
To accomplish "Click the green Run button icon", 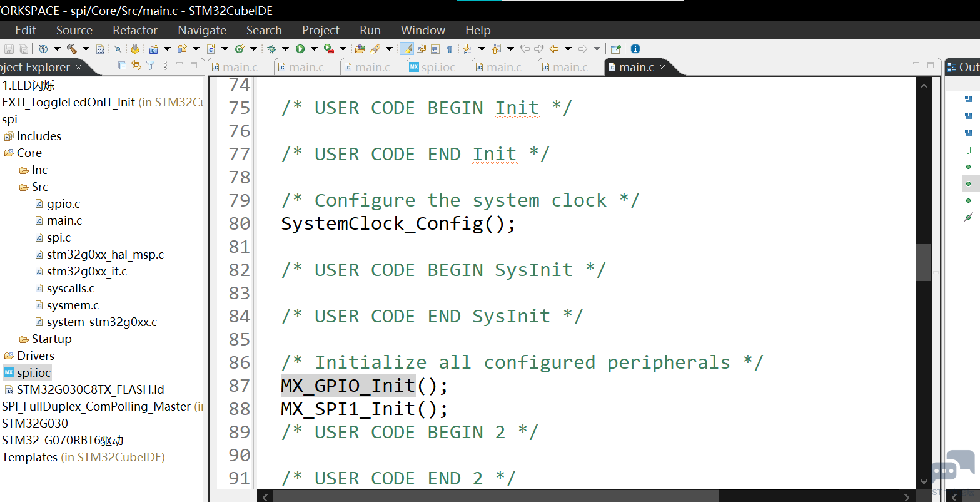I will pos(300,49).
